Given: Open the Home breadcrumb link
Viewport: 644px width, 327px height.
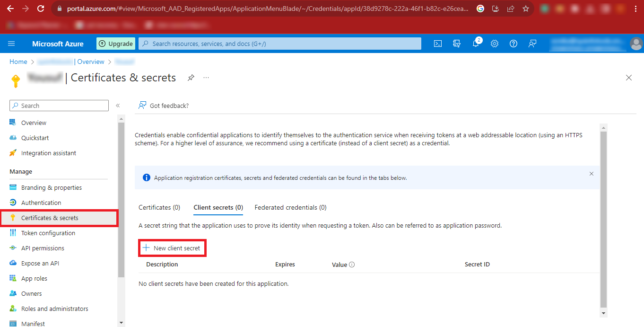Looking at the screenshot, I should click(18, 62).
